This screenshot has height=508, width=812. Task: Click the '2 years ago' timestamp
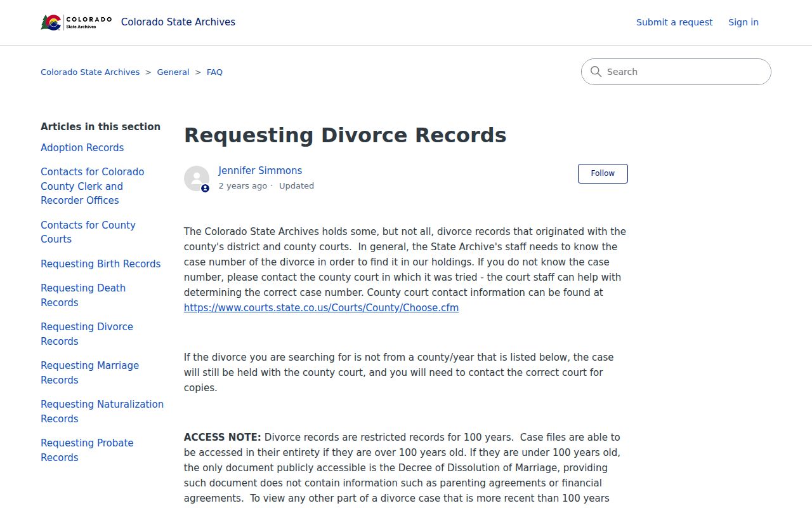click(243, 186)
